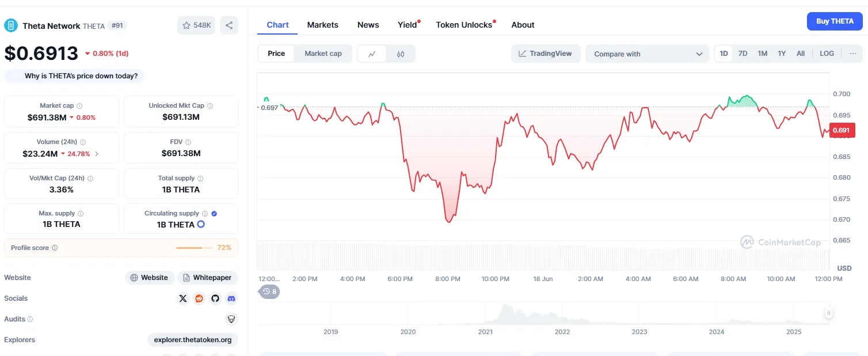Click the share icon button
This screenshot has width=868, height=356.
229,25
